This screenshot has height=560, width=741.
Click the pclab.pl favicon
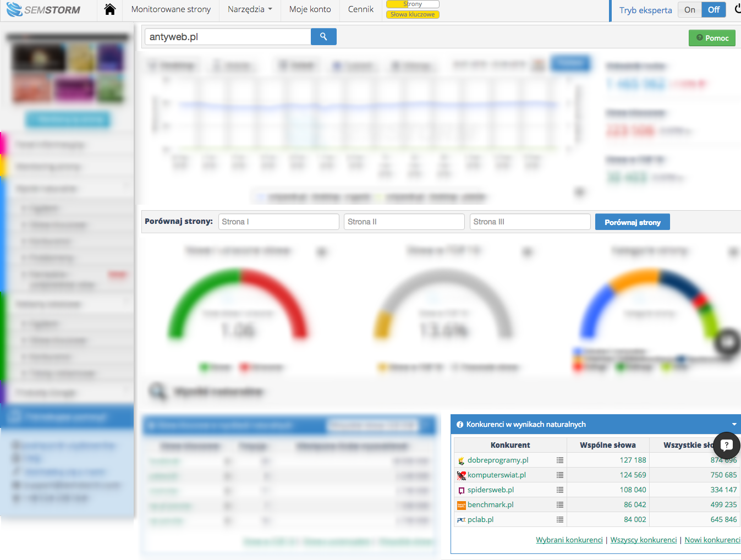pyautogui.click(x=462, y=520)
